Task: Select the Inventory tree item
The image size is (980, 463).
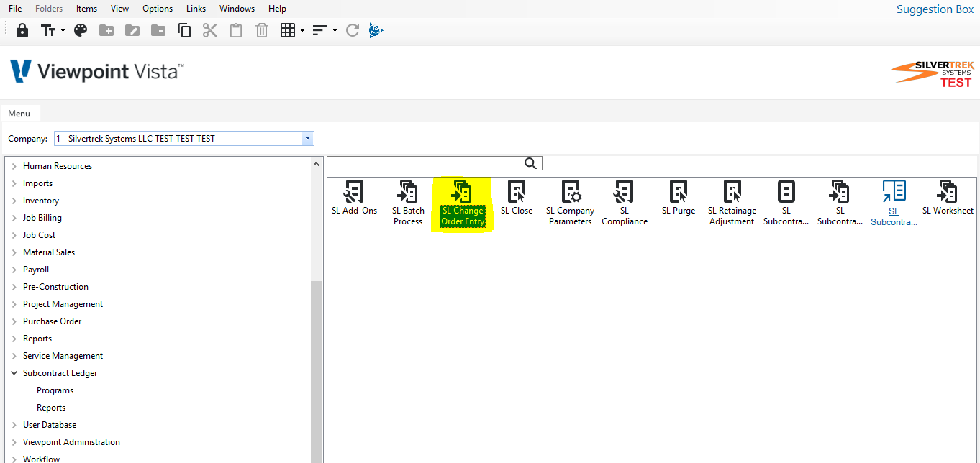Action: (x=41, y=201)
